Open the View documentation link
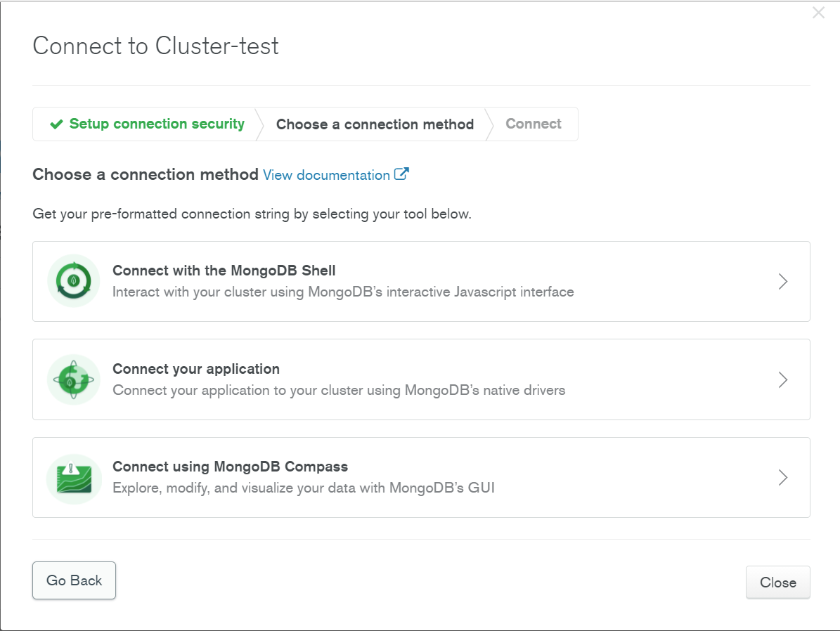The image size is (840, 631). 325,174
